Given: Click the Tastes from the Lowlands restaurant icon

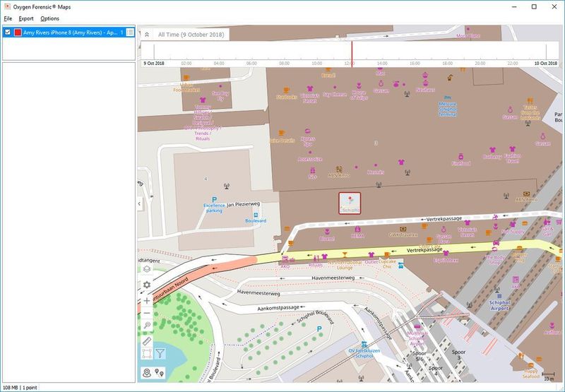Looking at the screenshot, I should point(530,100).
